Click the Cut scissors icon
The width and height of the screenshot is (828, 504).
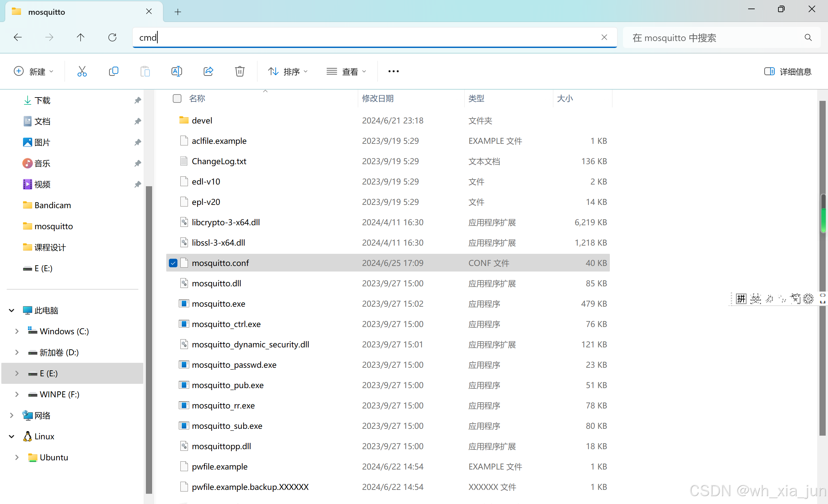[x=82, y=71]
